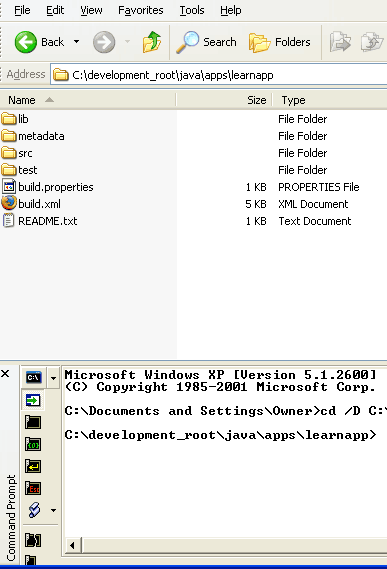Click the folder icon in the Address bar
This screenshot has height=569, width=387.
pyautogui.click(x=61, y=75)
